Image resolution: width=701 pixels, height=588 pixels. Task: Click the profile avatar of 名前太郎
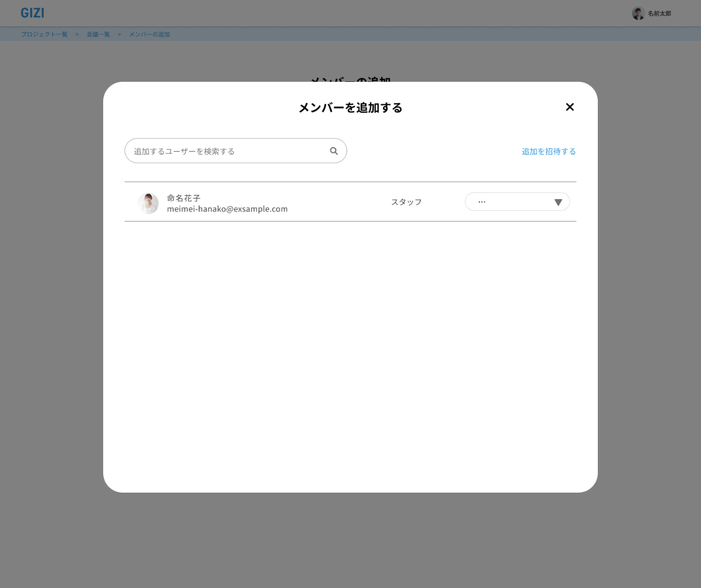coord(638,13)
